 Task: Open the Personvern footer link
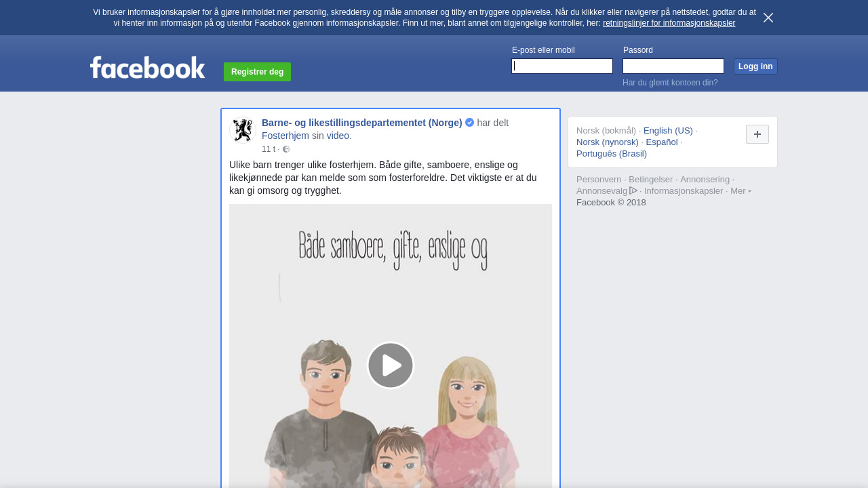[598, 180]
